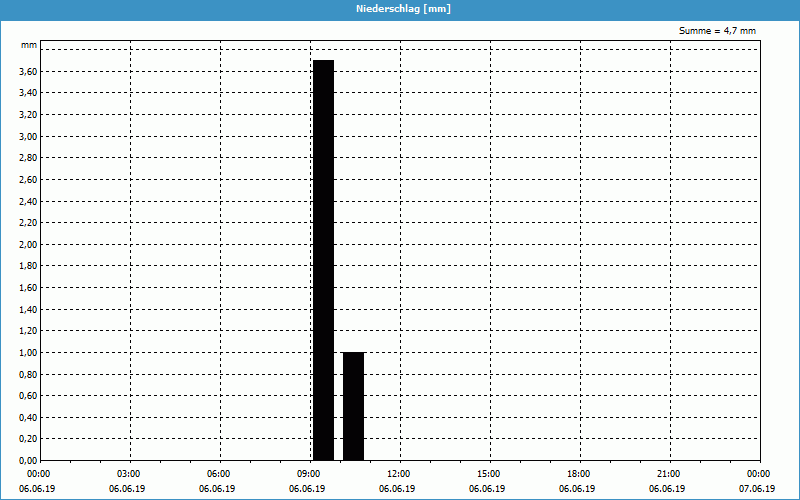The image size is (800, 500).
Task: Select the 'Niederschlag [mm]' chart title
Action: coord(403,9)
